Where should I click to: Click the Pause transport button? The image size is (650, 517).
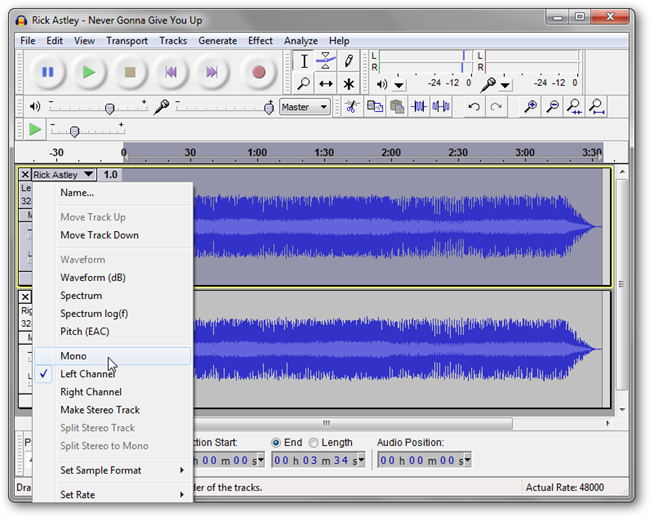click(x=47, y=72)
